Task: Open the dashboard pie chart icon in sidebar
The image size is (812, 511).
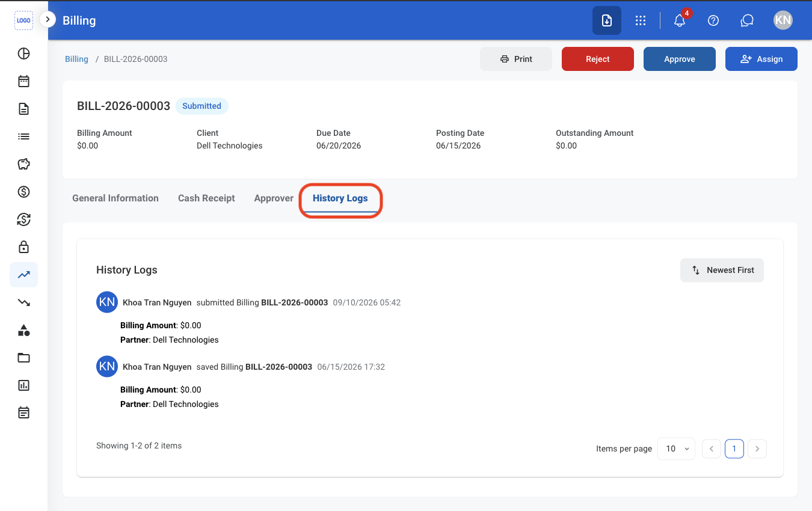Action: [x=23, y=54]
